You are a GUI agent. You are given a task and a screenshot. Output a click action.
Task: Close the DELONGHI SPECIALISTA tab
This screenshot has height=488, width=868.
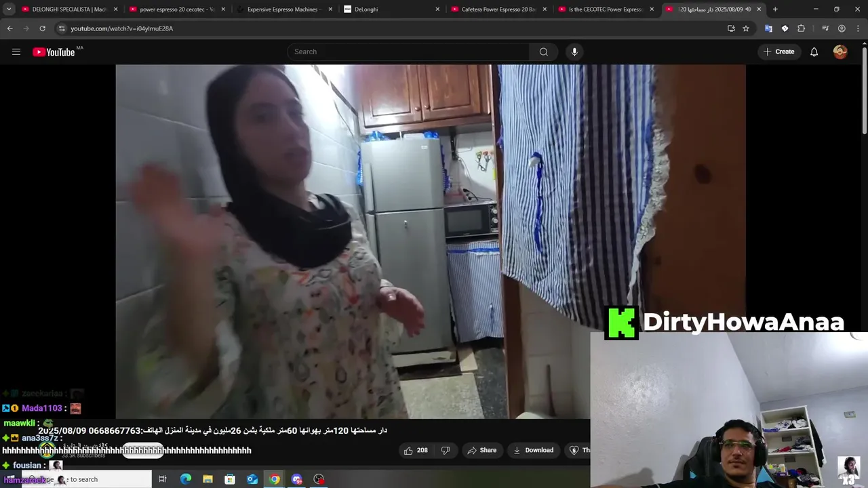[115, 9]
